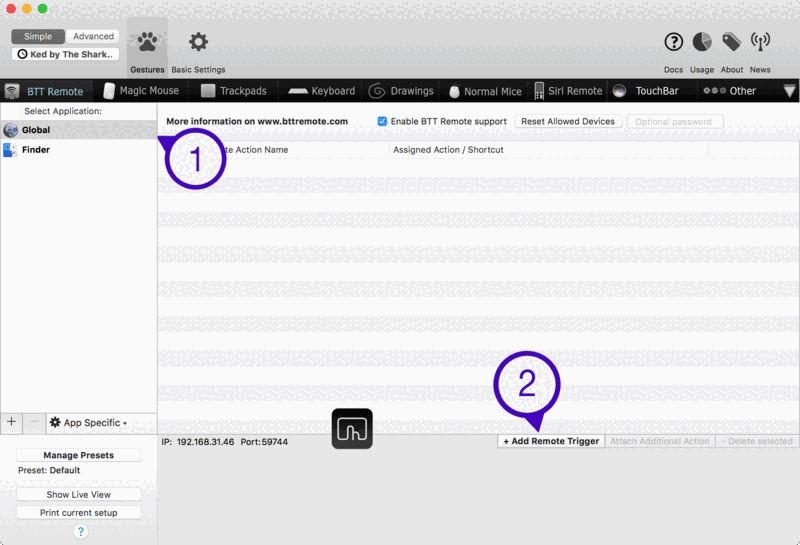Click Reset Allowed Devices button
Screen dimensions: 800x545
tap(568, 121)
